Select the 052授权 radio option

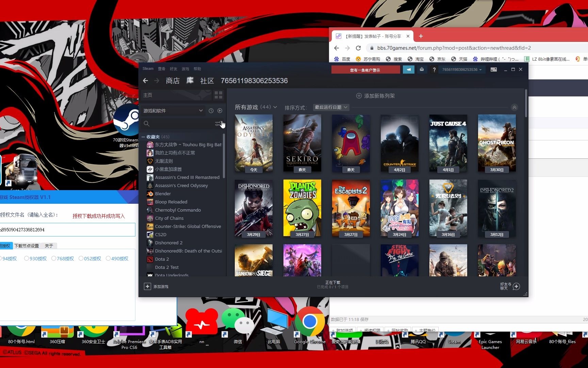(90, 259)
